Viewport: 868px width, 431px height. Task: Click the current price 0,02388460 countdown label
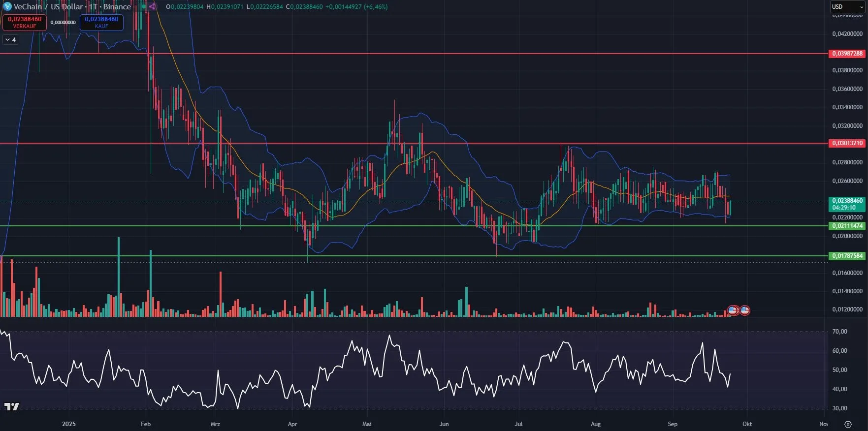click(847, 204)
